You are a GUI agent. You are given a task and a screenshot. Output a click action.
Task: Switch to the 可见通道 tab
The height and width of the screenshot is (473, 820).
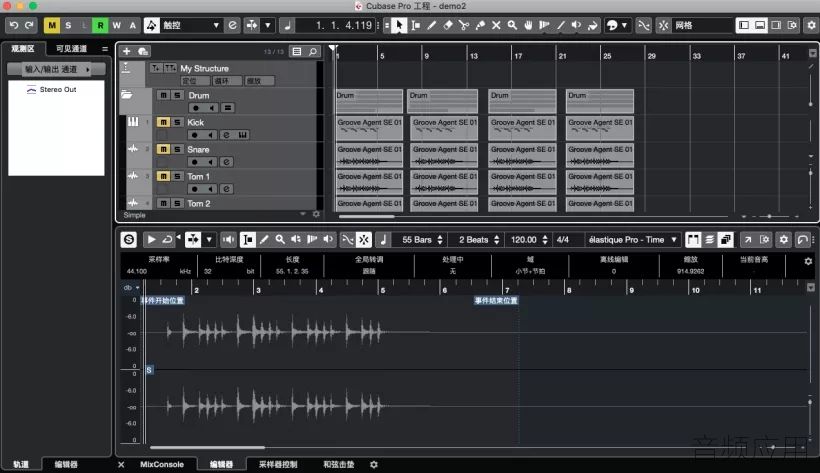pyautogui.click(x=71, y=49)
